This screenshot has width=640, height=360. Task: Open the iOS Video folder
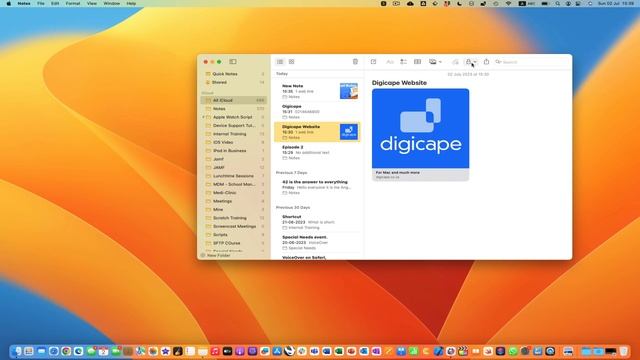coord(234,142)
